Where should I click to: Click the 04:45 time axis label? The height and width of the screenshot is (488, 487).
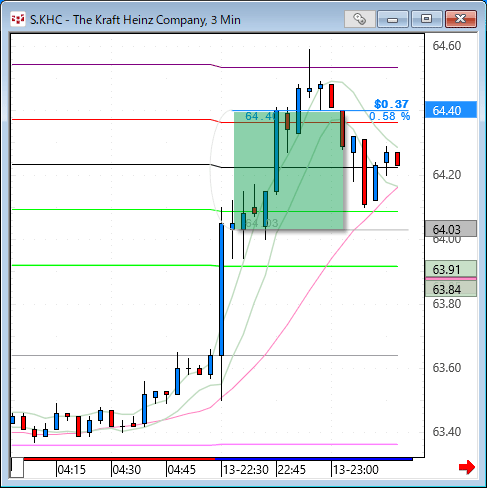pos(182,470)
